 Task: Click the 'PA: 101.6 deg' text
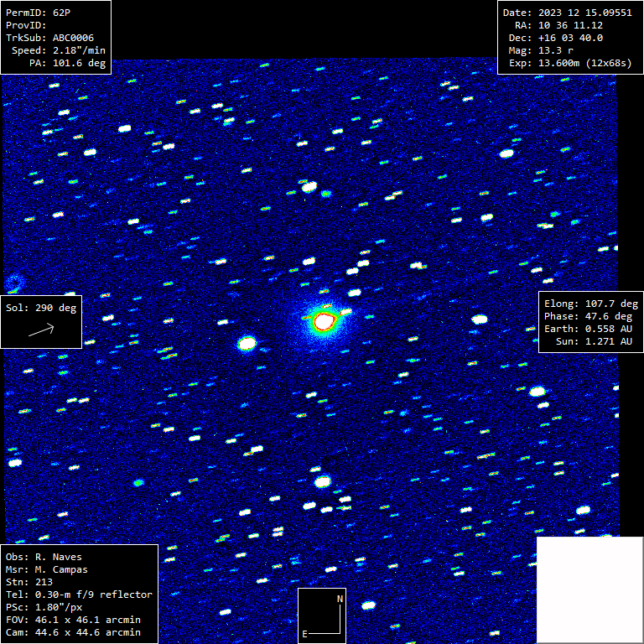coord(67,63)
